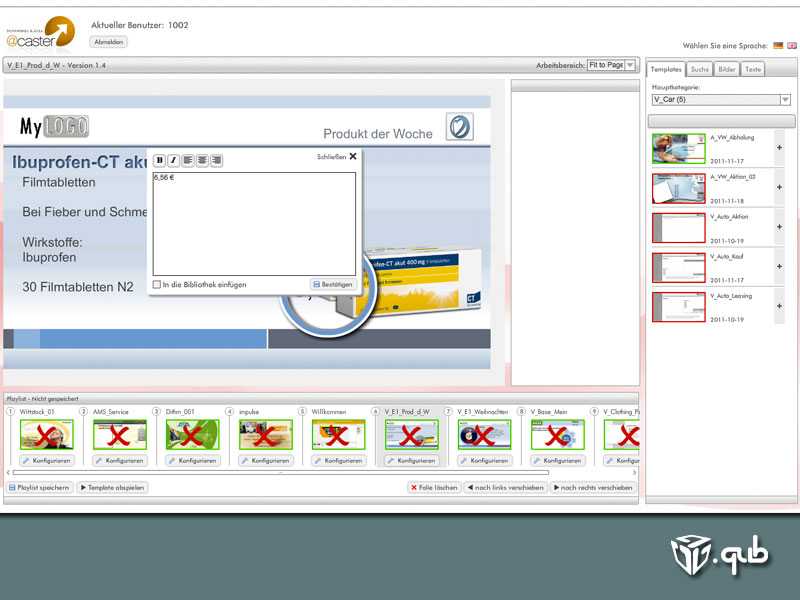The height and width of the screenshot is (600, 800).
Task: Configure Wittstock_01 slide
Action: coord(46,461)
